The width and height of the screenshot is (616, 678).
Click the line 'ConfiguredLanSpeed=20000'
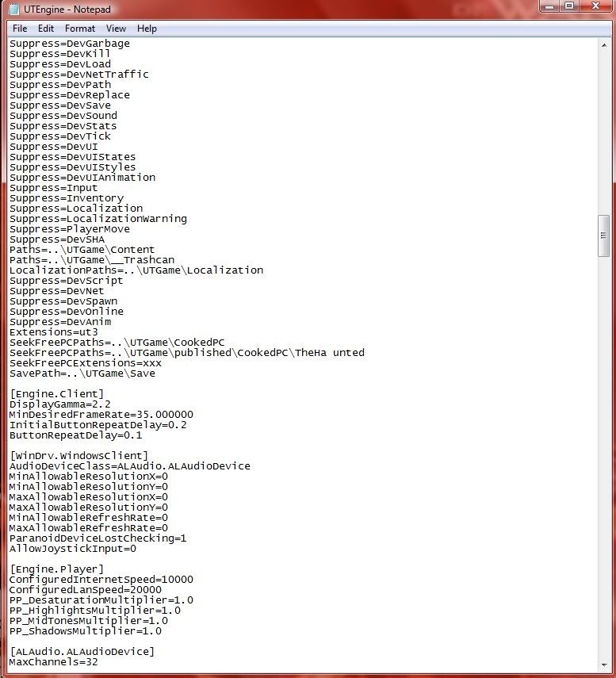[x=86, y=590]
